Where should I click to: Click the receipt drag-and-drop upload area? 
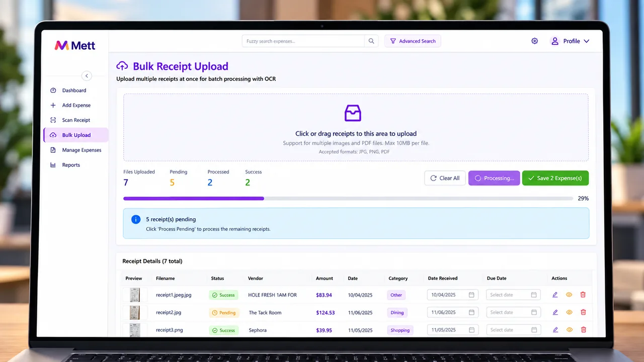tap(356, 127)
